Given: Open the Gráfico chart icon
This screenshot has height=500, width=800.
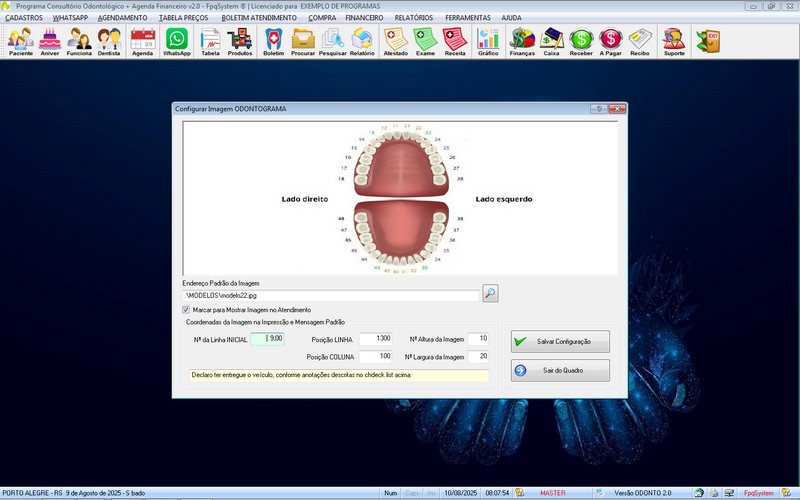Looking at the screenshot, I should tap(488, 41).
